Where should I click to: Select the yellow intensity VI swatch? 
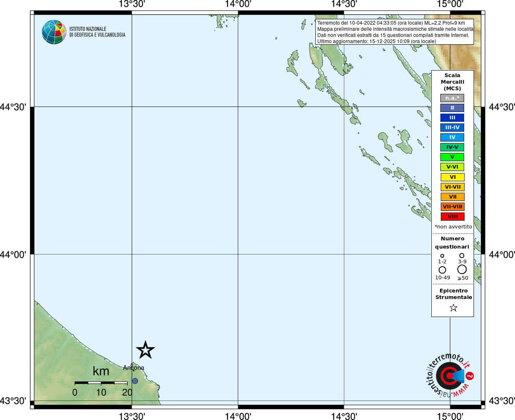click(x=452, y=177)
